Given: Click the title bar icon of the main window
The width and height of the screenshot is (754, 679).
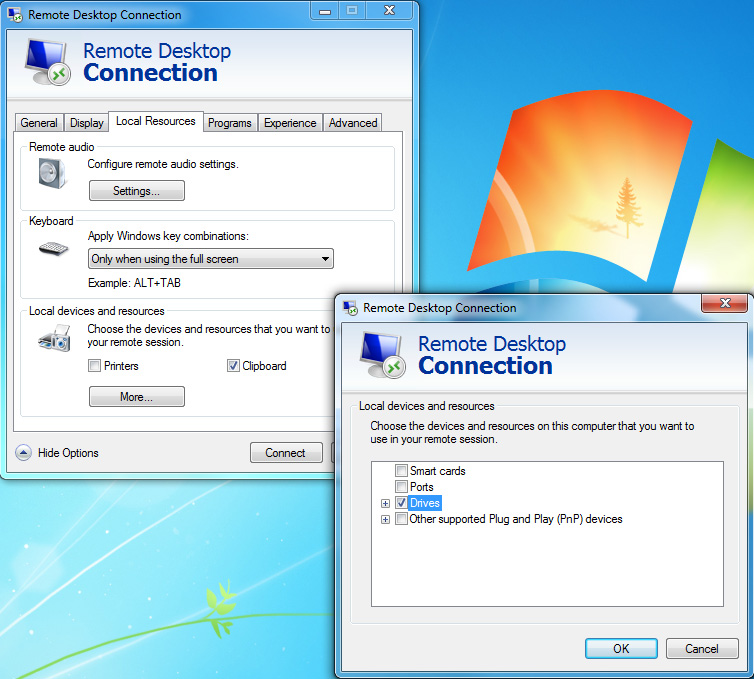Looking at the screenshot, I should (x=15, y=15).
